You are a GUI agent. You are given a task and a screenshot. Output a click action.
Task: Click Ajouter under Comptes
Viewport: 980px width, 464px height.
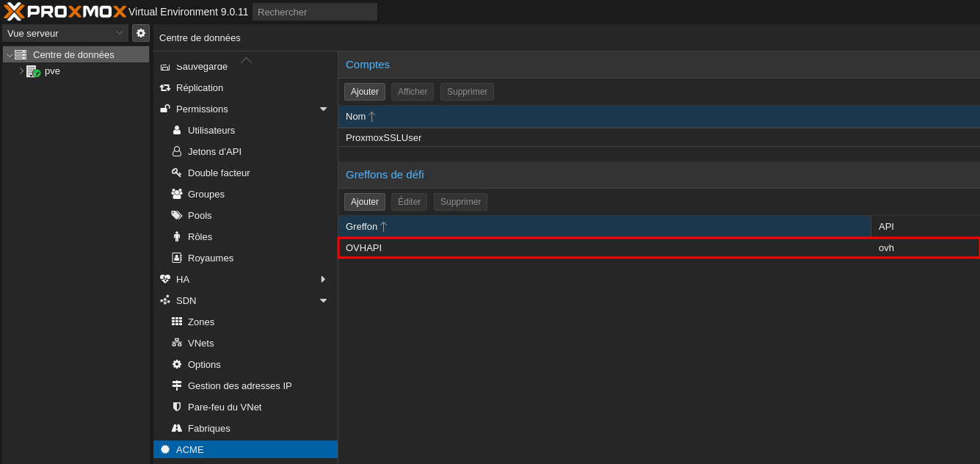(x=365, y=92)
